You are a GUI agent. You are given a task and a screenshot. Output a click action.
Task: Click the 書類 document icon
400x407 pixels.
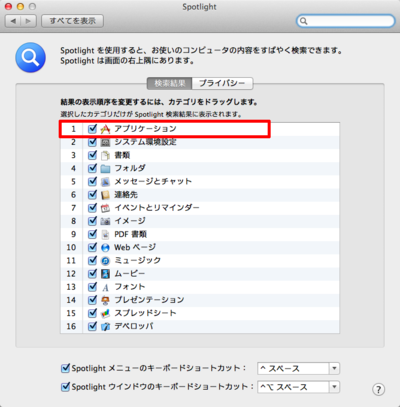(105, 155)
